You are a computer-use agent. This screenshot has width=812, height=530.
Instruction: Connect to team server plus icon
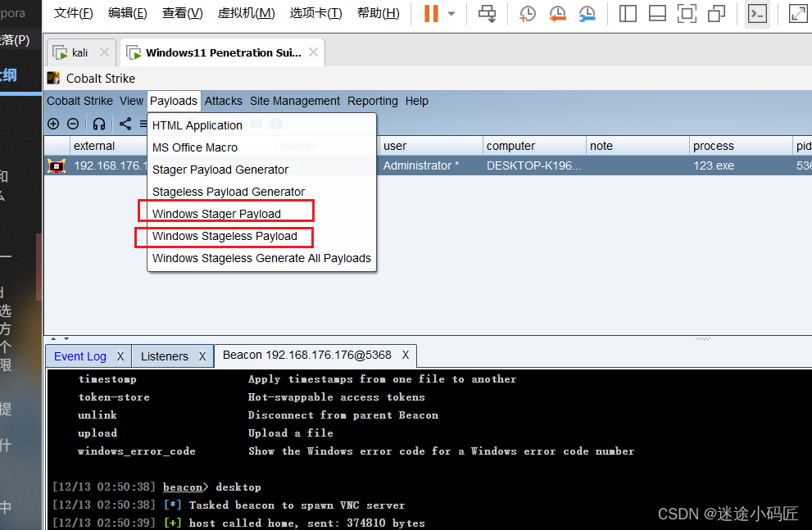click(x=53, y=124)
